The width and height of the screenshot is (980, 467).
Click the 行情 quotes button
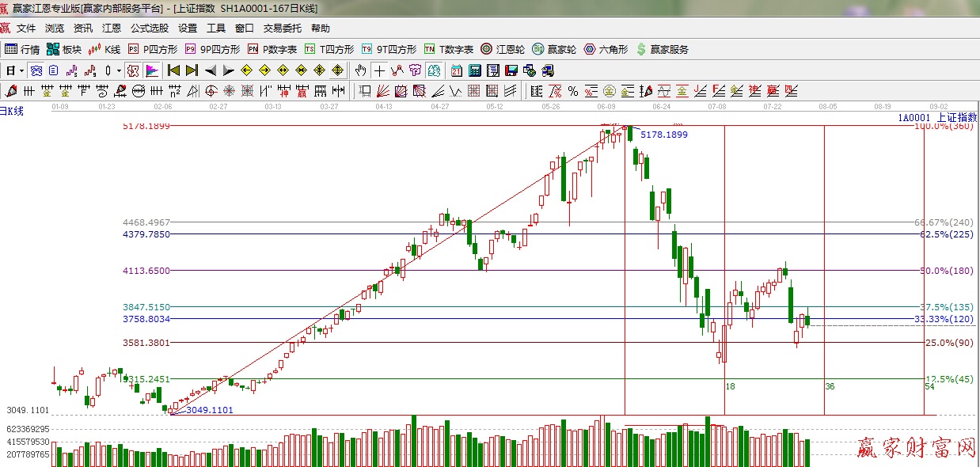[23, 49]
